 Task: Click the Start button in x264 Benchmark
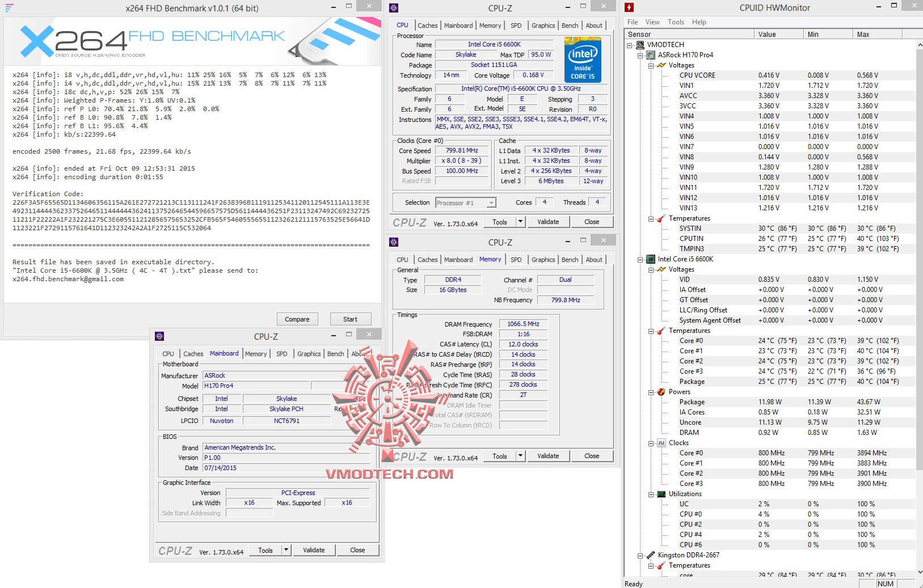[x=351, y=319]
